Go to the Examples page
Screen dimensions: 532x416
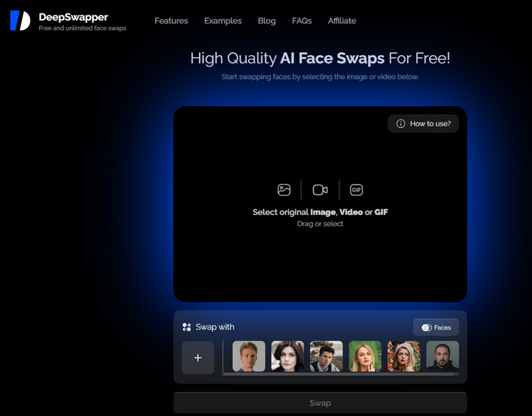[x=223, y=21]
